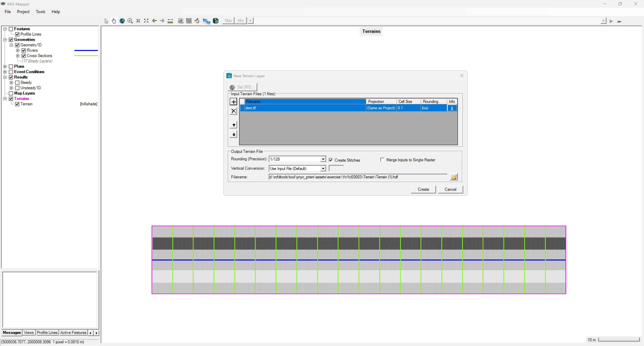Toggle the Create Stitches checkbox
This screenshot has height=346, width=644.
(x=331, y=160)
